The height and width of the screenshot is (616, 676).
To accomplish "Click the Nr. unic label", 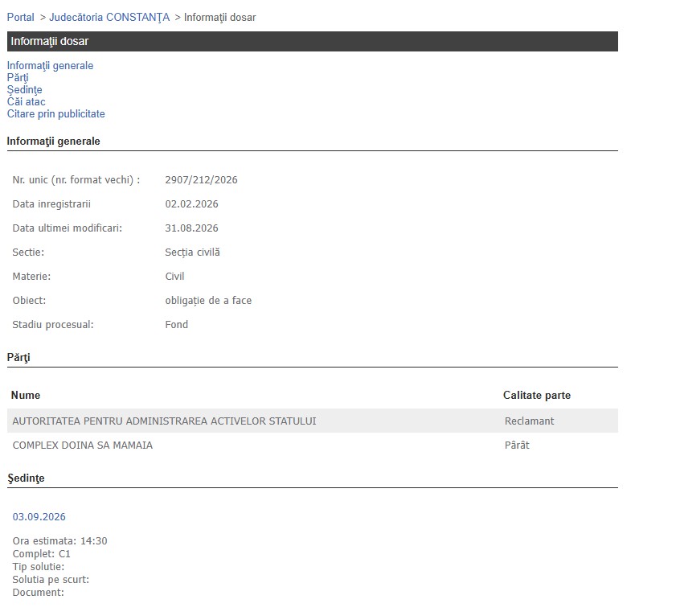I will pyautogui.click(x=76, y=180).
